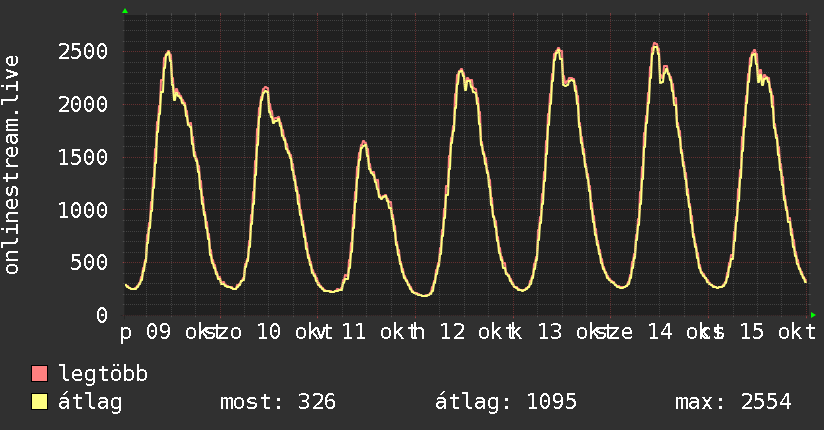Click the legtöbb legend label

point(103,374)
